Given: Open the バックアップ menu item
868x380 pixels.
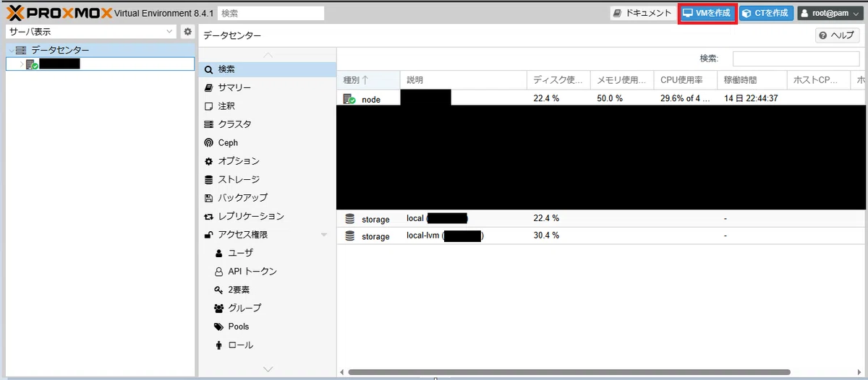Looking at the screenshot, I should pos(267,198).
